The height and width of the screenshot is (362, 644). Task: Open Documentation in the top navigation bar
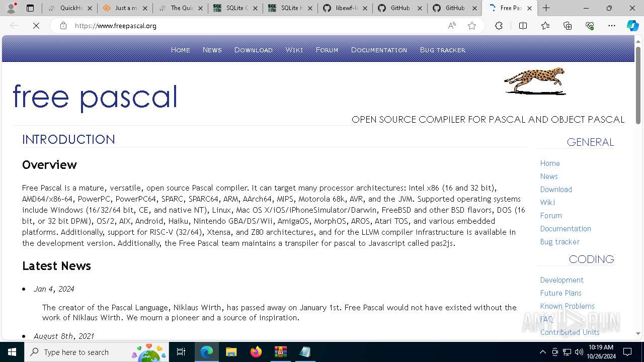(379, 50)
